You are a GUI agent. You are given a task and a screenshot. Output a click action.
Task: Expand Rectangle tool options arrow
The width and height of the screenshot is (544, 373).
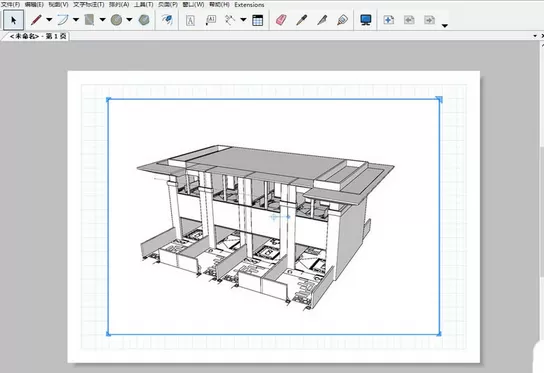[x=103, y=20]
